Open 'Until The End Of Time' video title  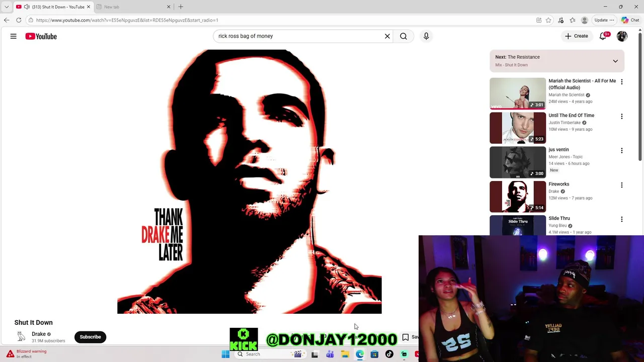(x=571, y=116)
